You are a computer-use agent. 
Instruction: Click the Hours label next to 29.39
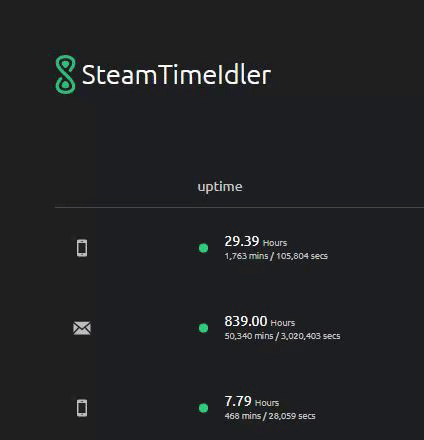tap(275, 243)
